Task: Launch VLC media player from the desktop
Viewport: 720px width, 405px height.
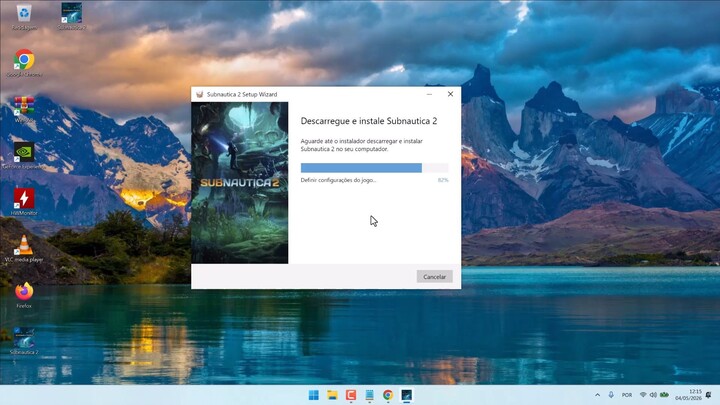Action: click(24, 248)
